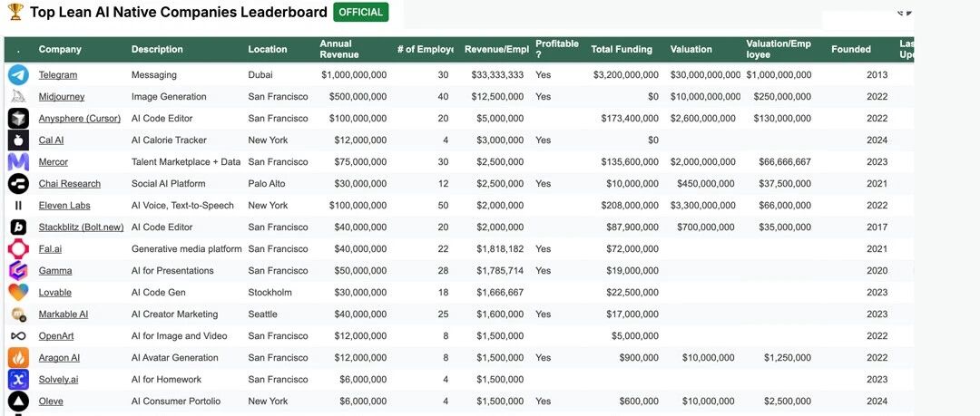The width and height of the screenshot is (980, 416).
Task: Click the Midjourney sailboat logo
Action: 18,97
